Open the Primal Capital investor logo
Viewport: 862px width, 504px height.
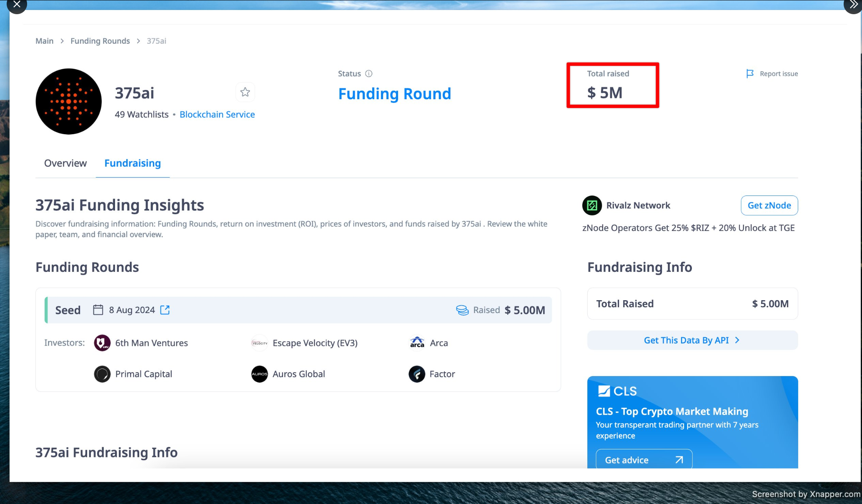102,374
